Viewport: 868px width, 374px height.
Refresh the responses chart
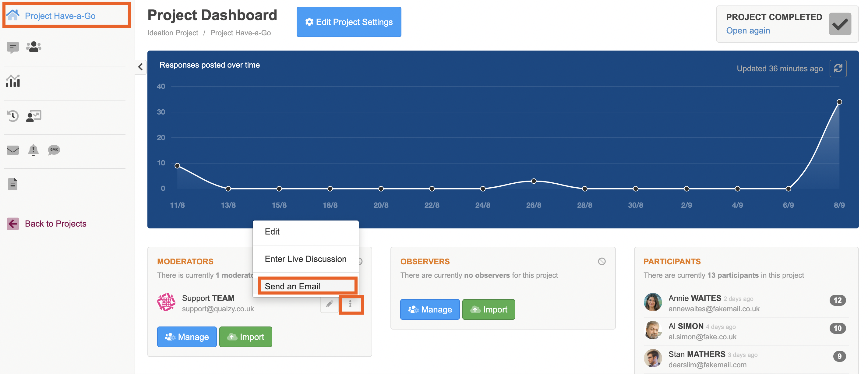click(x=838, y=69)
